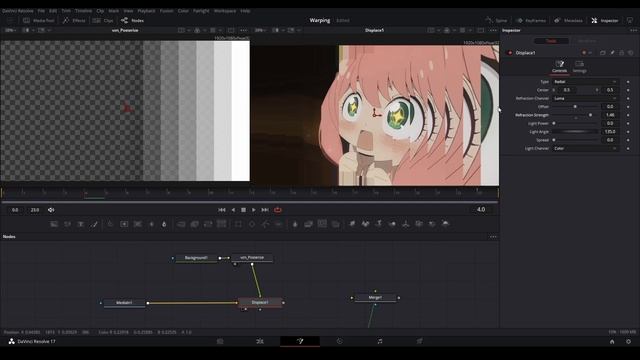
Task: Open the Effects library panel
Action: click(74, 20)
